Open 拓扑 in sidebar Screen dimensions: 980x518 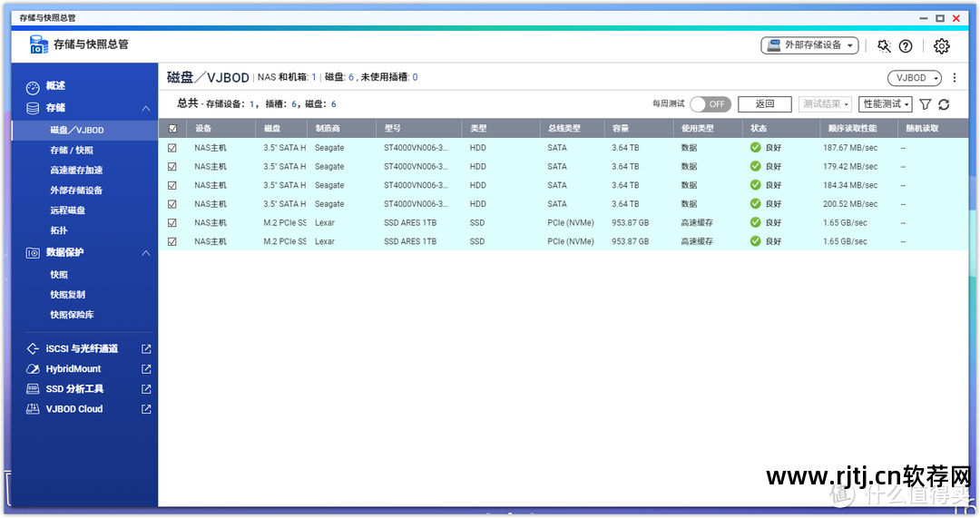59,230
